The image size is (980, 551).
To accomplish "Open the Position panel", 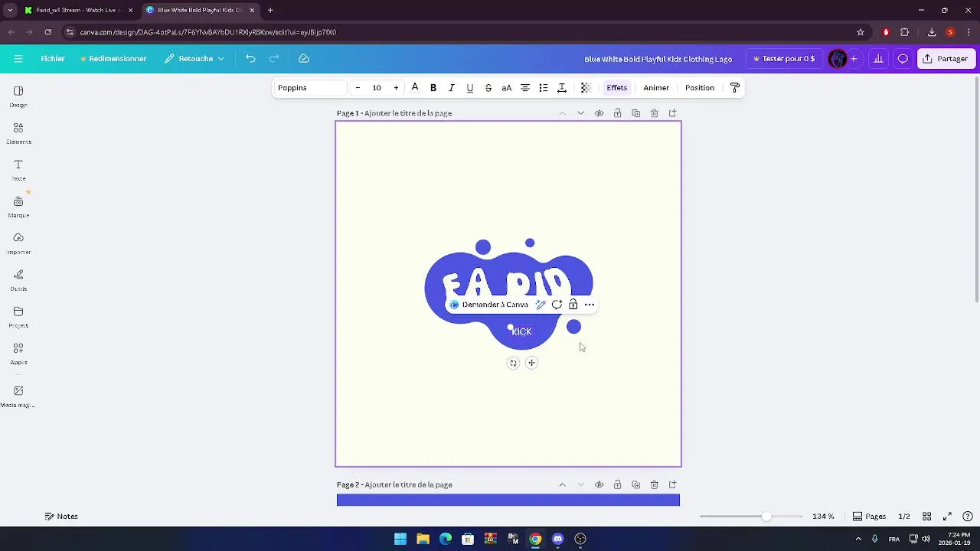I will [x=700, y=87].
